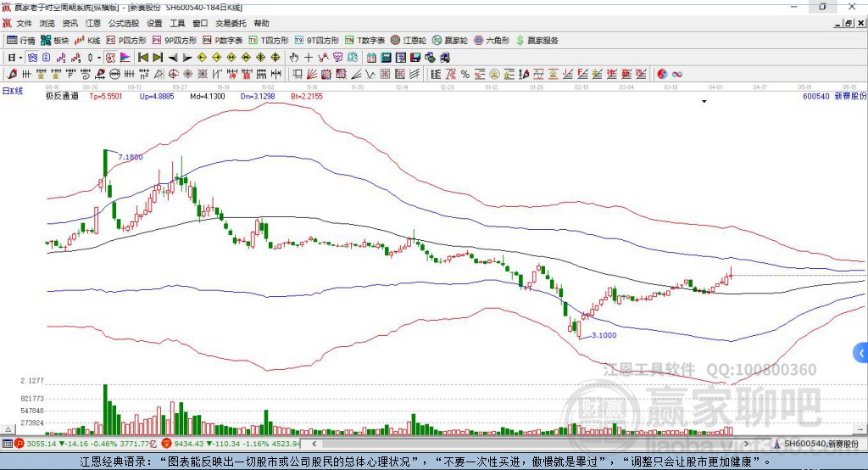Viewport: 868px width, 470px height.
Task: Click the Tp=5.5501 indicator value
Action: click(106, 96)
